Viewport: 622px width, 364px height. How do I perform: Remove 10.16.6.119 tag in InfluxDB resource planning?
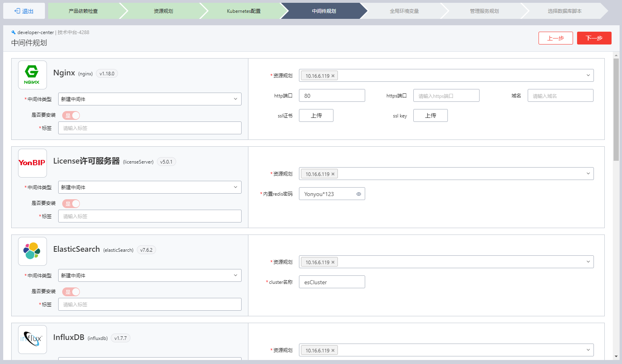[x=333, y=350]
